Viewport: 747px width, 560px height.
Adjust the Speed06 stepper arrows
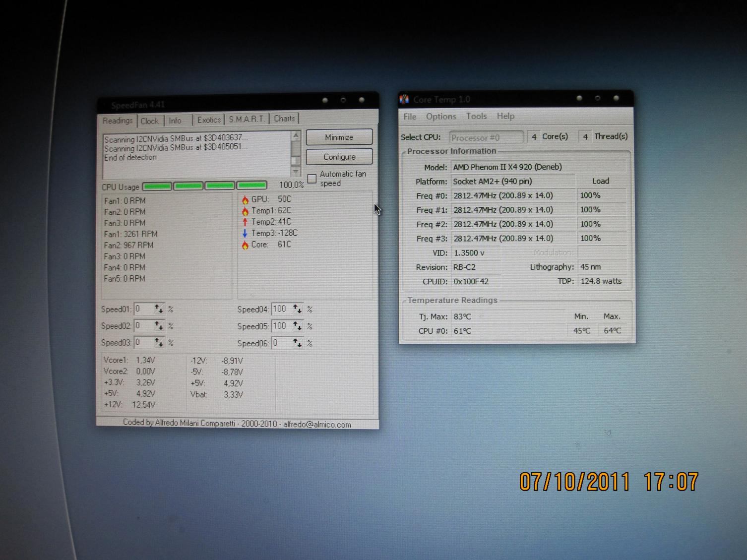(297, 343)
